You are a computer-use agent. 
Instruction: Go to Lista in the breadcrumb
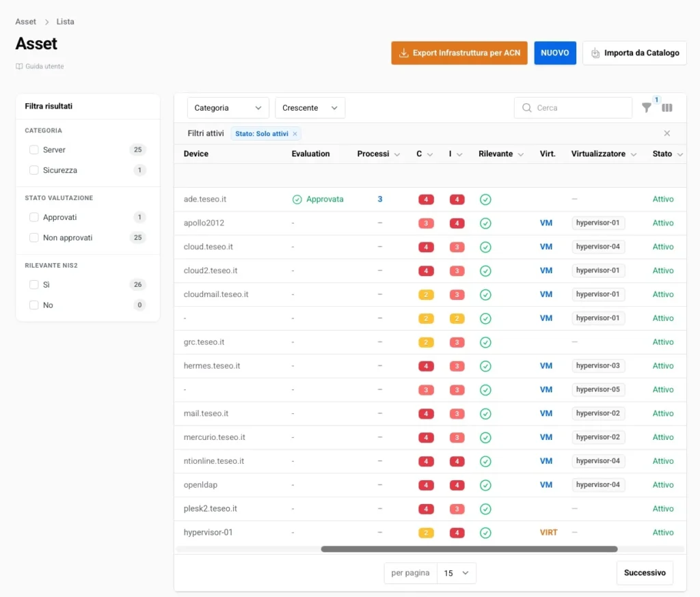coord(65,21)
